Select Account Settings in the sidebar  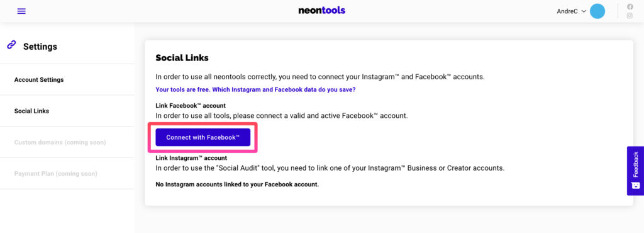pos(39,80)
